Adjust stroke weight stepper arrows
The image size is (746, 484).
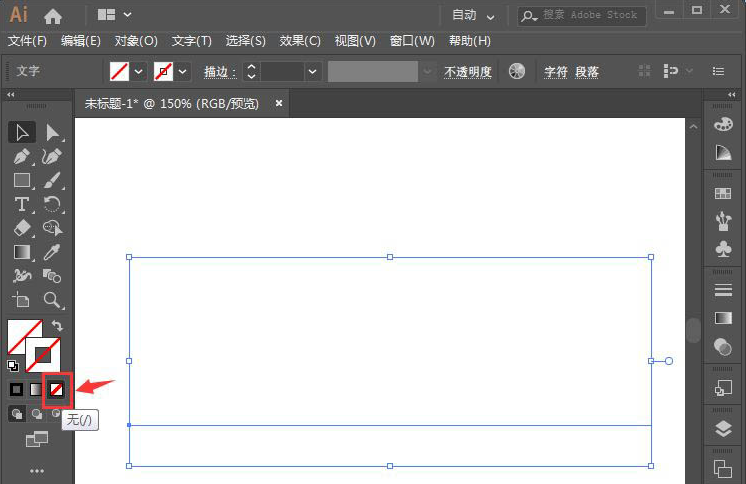click(251, 72)
